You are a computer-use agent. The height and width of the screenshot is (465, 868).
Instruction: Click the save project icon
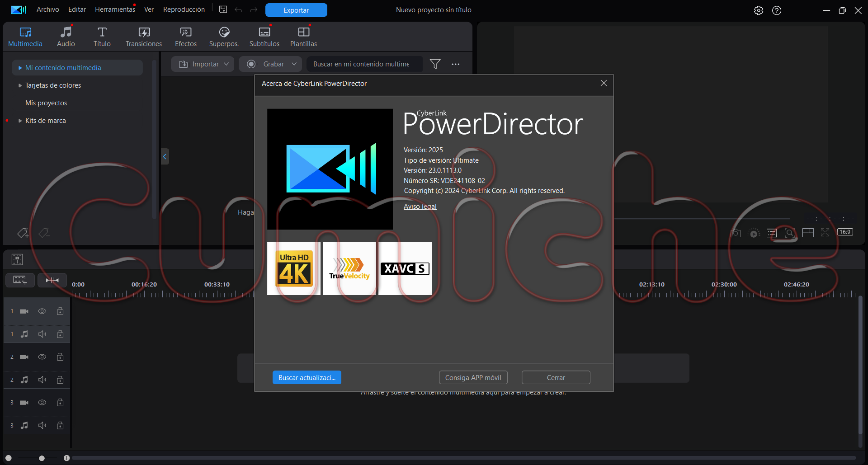(223, 9)
